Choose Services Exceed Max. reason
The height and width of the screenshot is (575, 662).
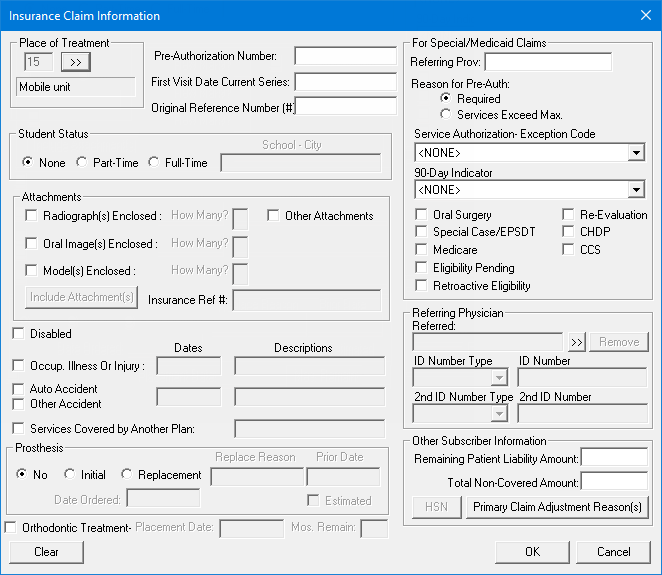click(x=446, y=115)
